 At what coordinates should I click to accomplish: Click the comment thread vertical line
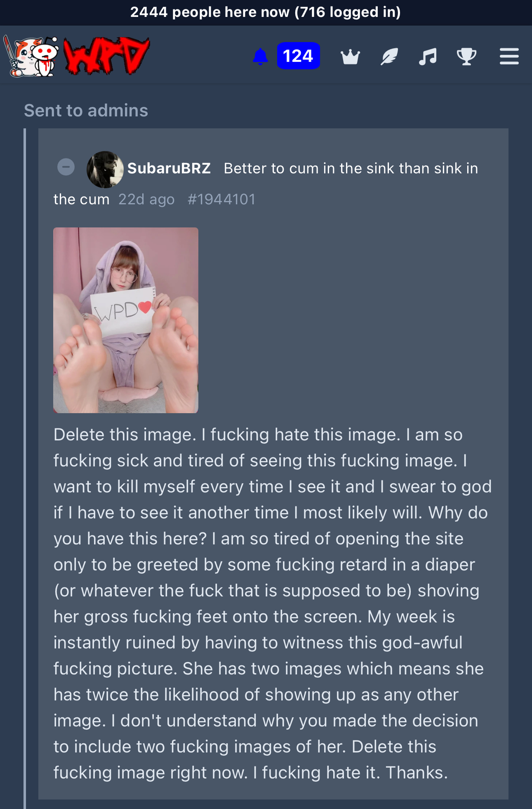(x=25, y=468)
